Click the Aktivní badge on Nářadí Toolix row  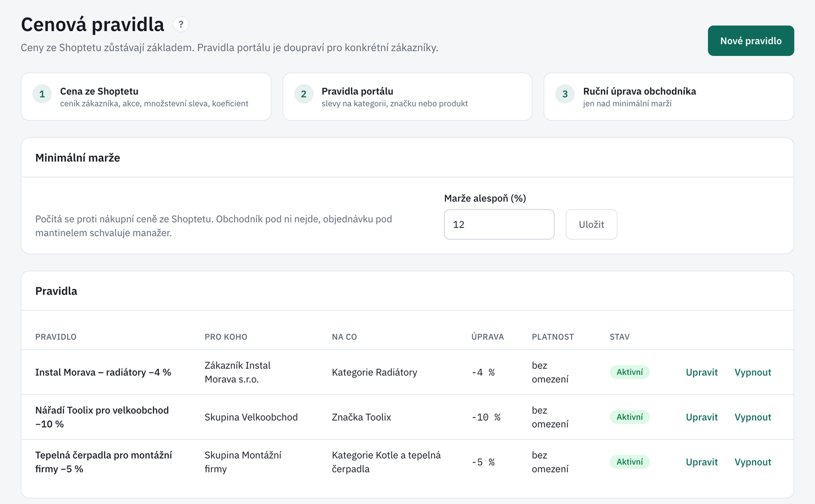(629, 417)
